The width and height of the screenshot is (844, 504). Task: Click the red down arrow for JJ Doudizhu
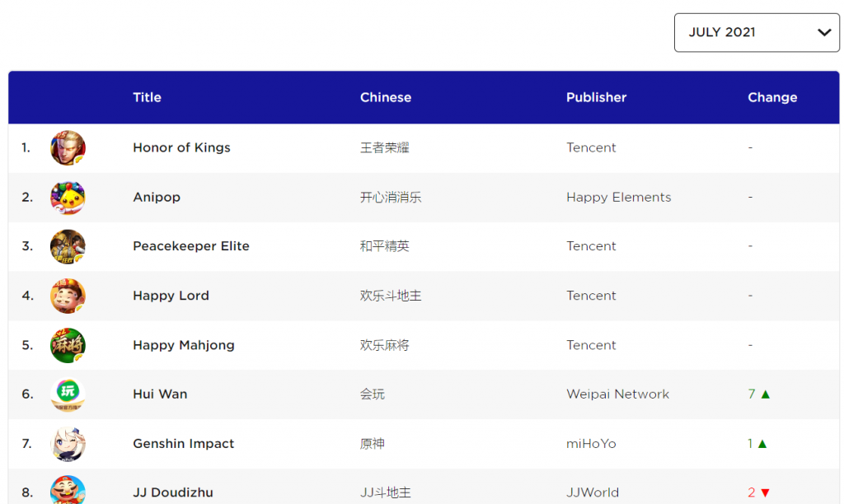tap(766, 492)
